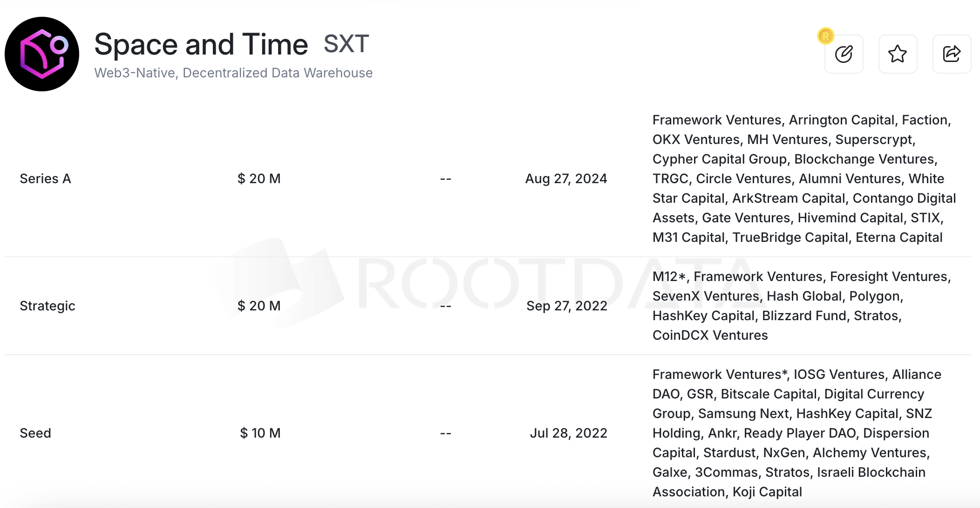Click the share icon button
This screenshot has height=508, width=980.
point(952,54)
